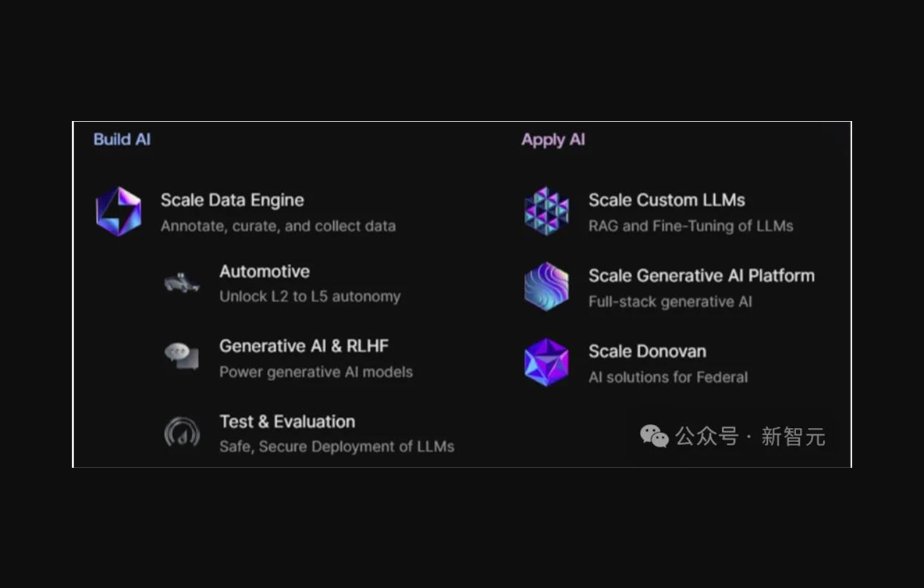Select the Build AI heading

(x=122, y=140)
